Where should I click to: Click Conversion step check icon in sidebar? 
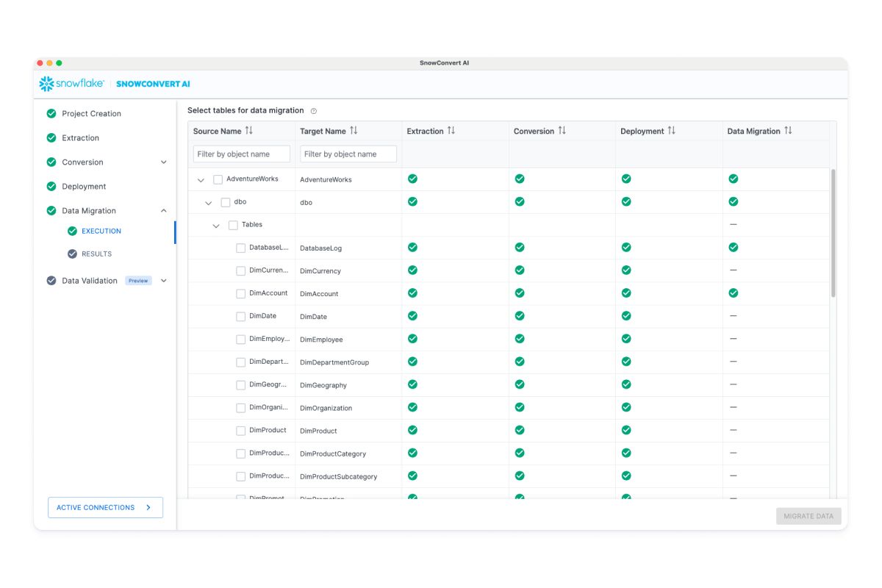point(51,162)
